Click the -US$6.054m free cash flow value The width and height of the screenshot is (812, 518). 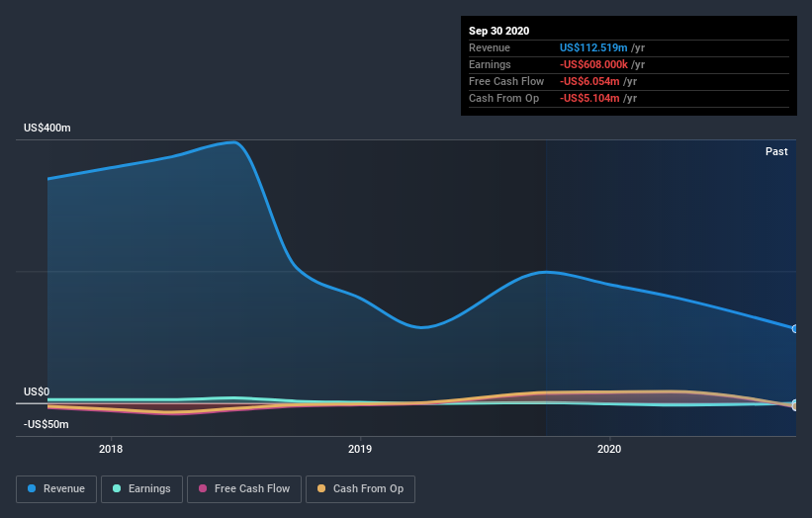click(589, 81)
